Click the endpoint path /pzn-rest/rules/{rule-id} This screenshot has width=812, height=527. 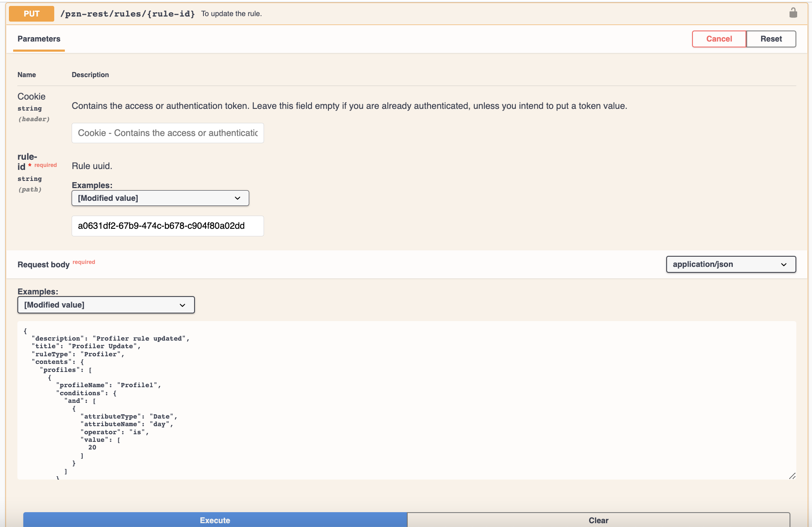128,13
